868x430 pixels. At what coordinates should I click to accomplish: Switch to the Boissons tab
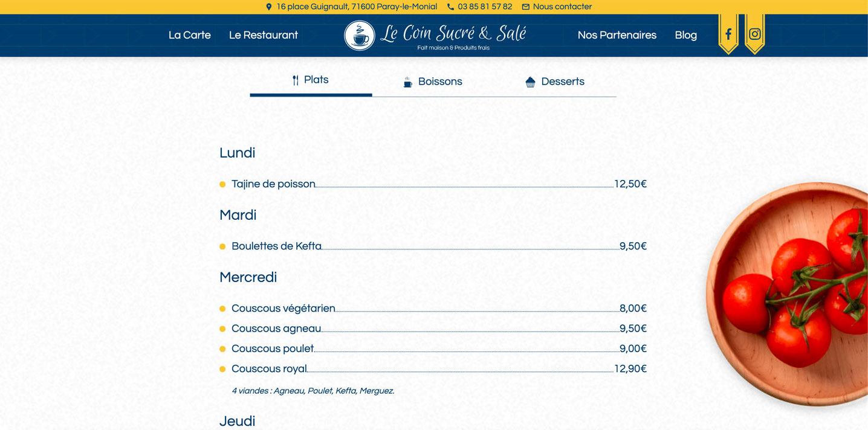tap(440, 82)
